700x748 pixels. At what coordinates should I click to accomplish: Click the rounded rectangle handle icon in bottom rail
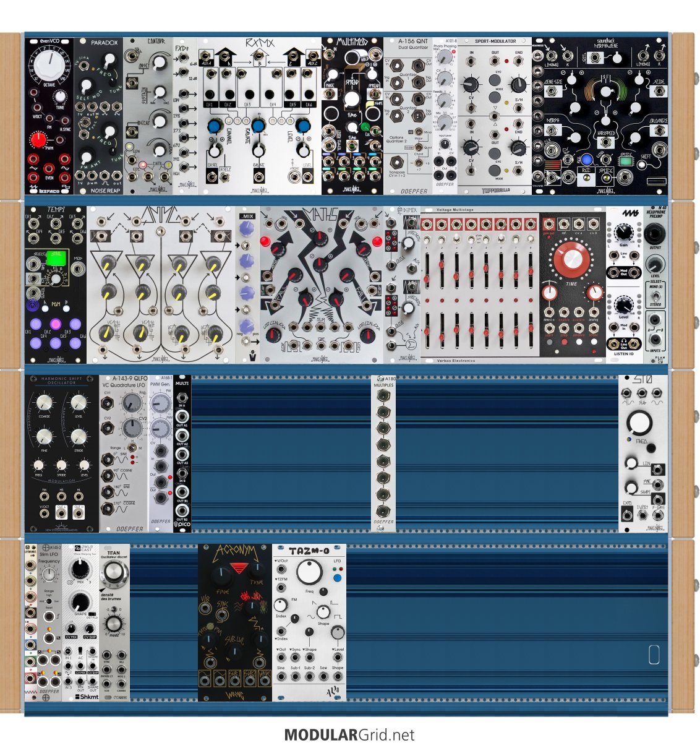(654, 655)
